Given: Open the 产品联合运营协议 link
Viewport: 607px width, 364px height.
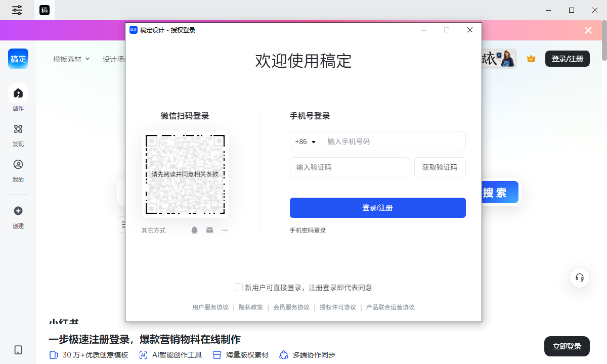Looking at the screenshot, I should pyautogui.click(x=391, y=307).
